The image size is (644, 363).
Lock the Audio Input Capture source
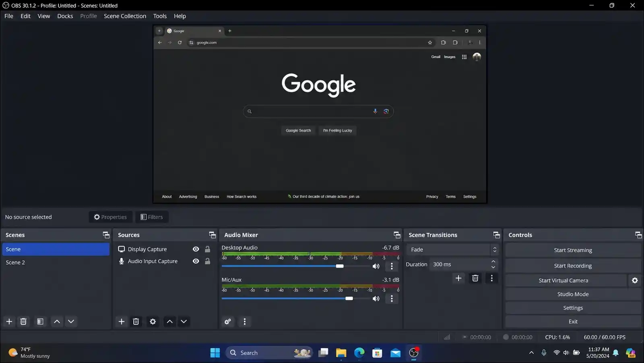point(208,261)
